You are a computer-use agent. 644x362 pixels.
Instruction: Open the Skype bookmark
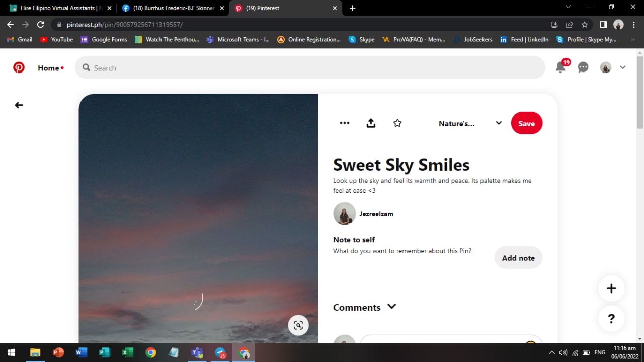pyautogui.click(x=362, y=39)
